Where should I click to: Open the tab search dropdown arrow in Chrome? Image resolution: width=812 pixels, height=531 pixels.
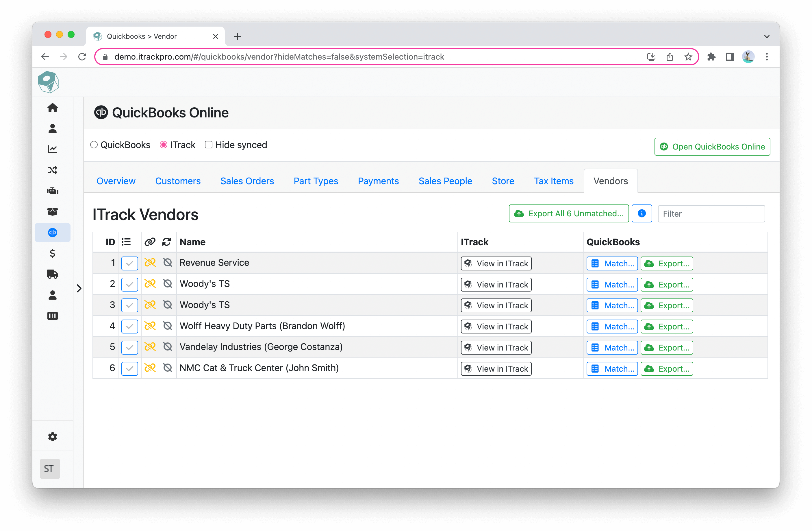[x=767, y=36]
